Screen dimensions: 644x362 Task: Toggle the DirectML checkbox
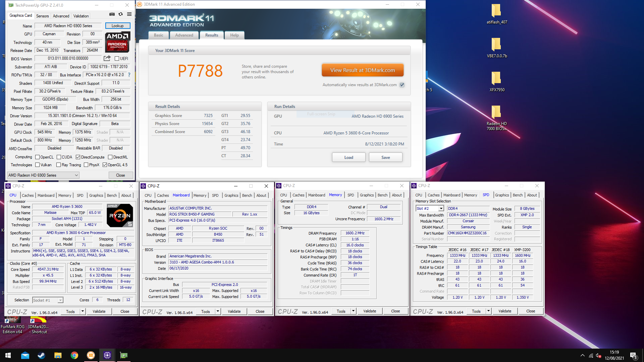coord(110,157)
